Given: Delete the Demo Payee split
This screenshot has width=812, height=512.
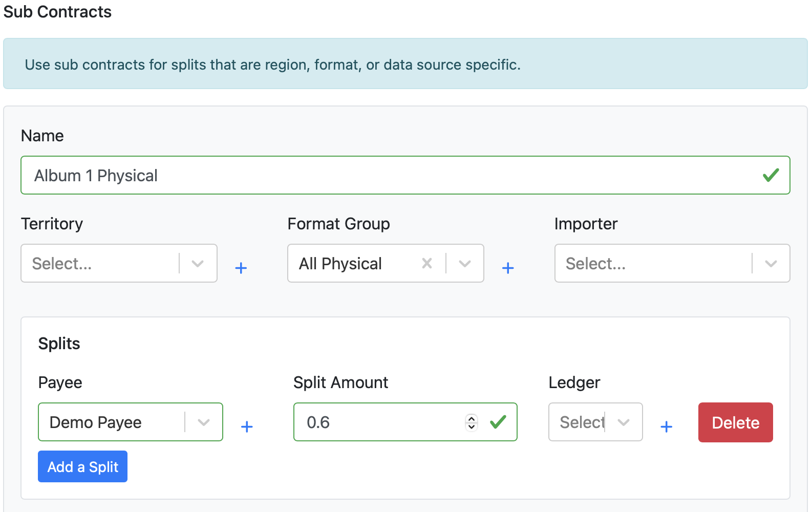Looking at the screenshot, I should (x=735, y=422).
